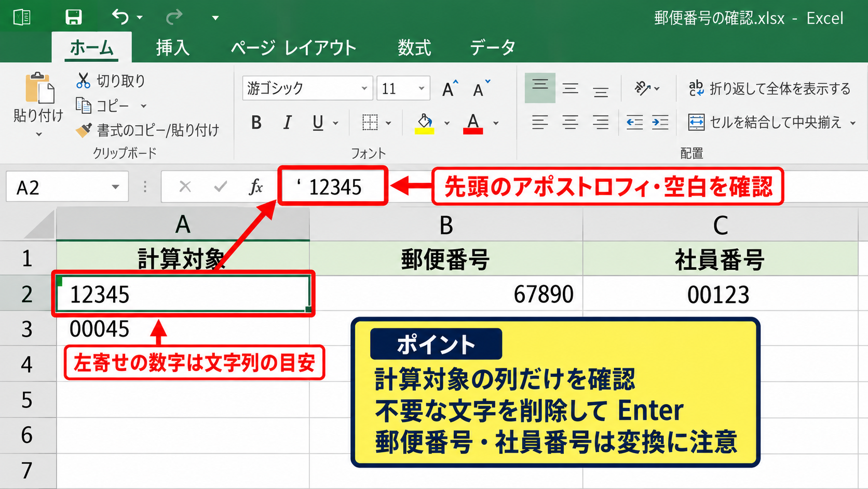Expand the 貼り付け options arrow
The image size is (868, 489).
(x=39, y=134)
